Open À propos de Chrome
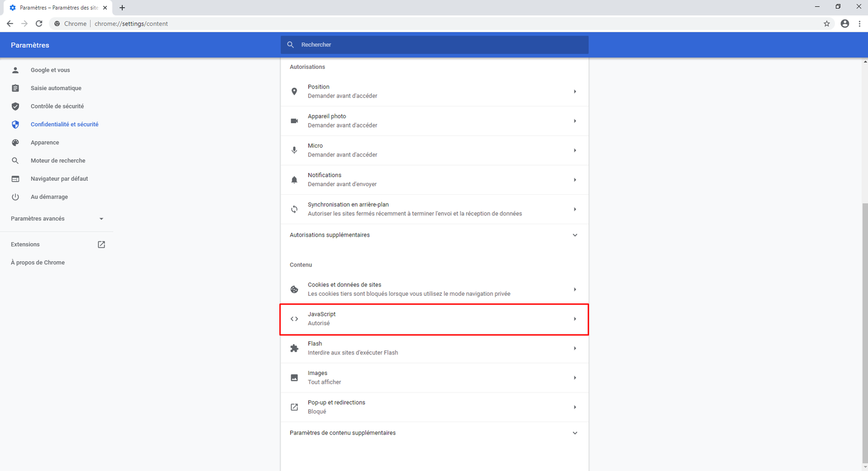 [x=37, y=263]
